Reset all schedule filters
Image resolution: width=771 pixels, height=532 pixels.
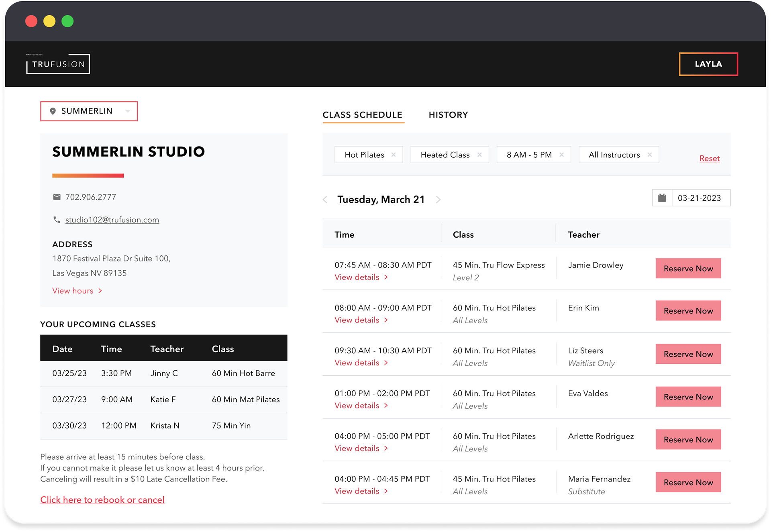click(709, 158)
